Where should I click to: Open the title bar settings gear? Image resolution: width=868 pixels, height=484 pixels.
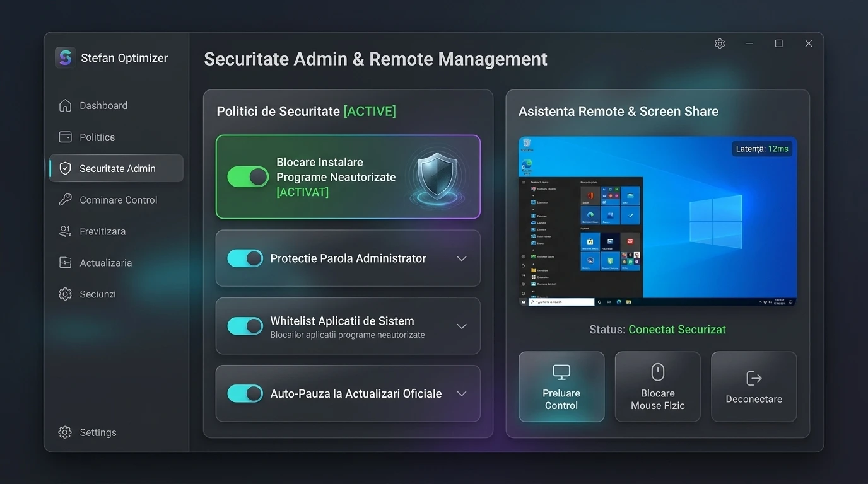click(720, 43)
